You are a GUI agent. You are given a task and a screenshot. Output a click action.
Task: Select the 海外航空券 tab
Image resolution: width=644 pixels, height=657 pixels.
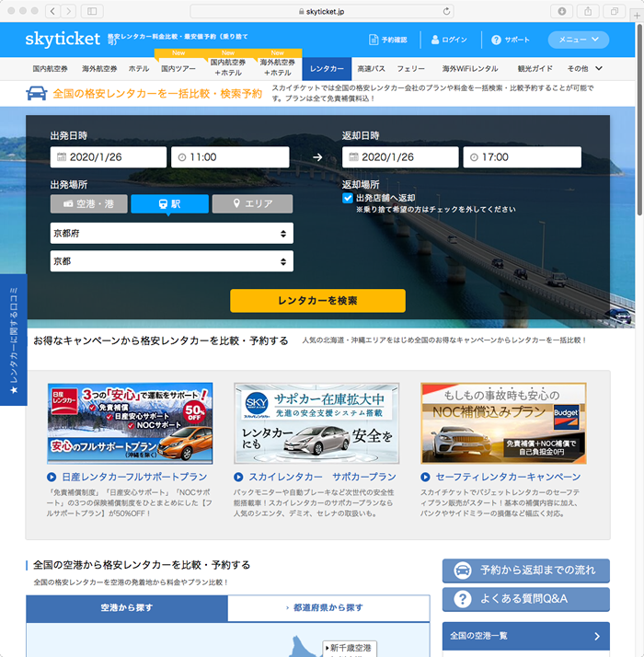tap(99, 69)
